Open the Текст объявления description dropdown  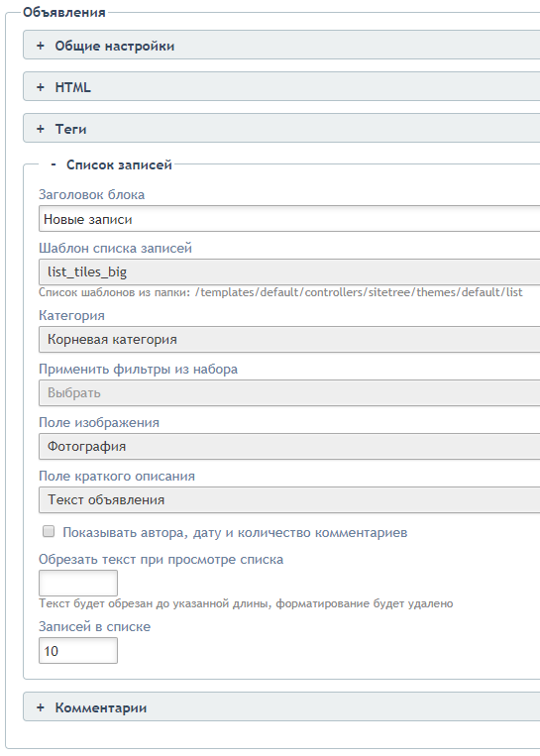pos(289,500)
